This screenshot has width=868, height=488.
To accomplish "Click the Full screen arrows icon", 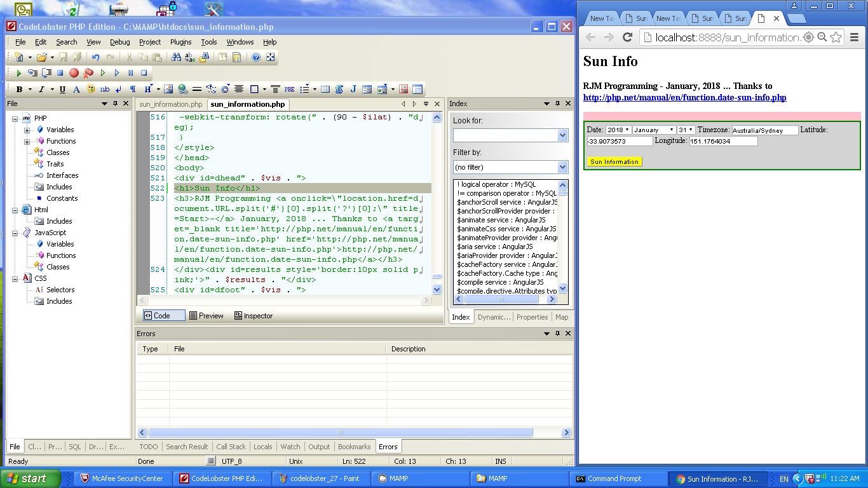I will coord(270,57).
